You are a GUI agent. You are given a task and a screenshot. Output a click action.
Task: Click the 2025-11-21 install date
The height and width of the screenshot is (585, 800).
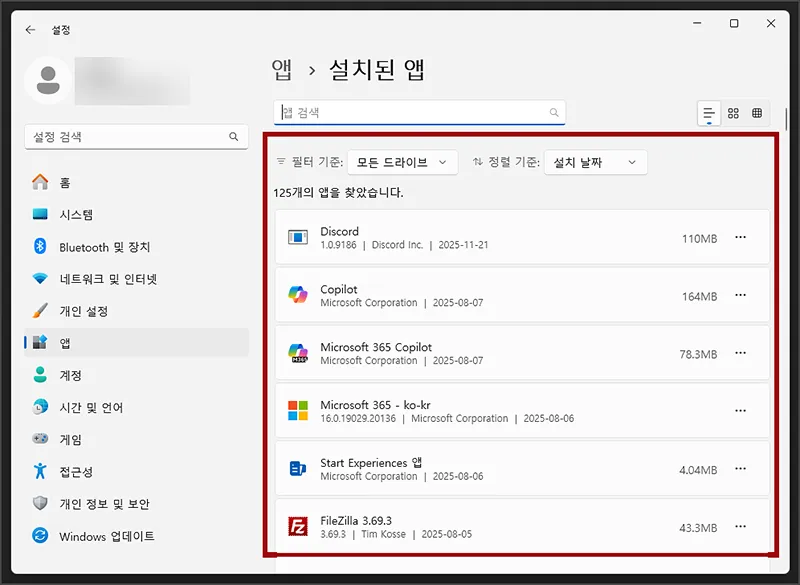click(x=463, y=245)
